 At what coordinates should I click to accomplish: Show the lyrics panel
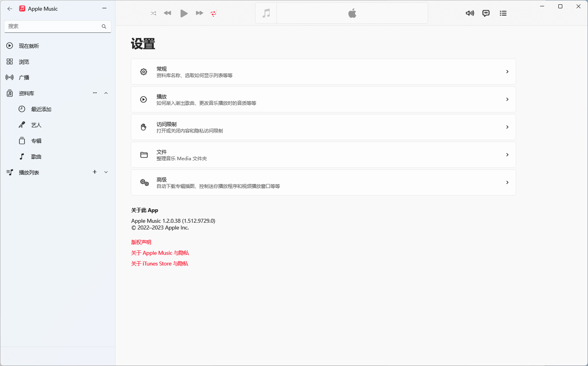[x=486, y=13]
